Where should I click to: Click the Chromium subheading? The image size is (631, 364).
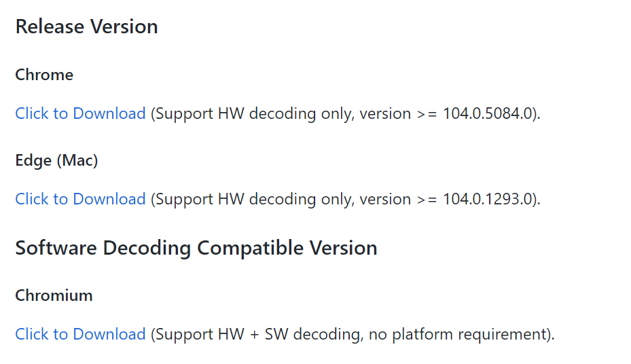(x=54, y=295)
